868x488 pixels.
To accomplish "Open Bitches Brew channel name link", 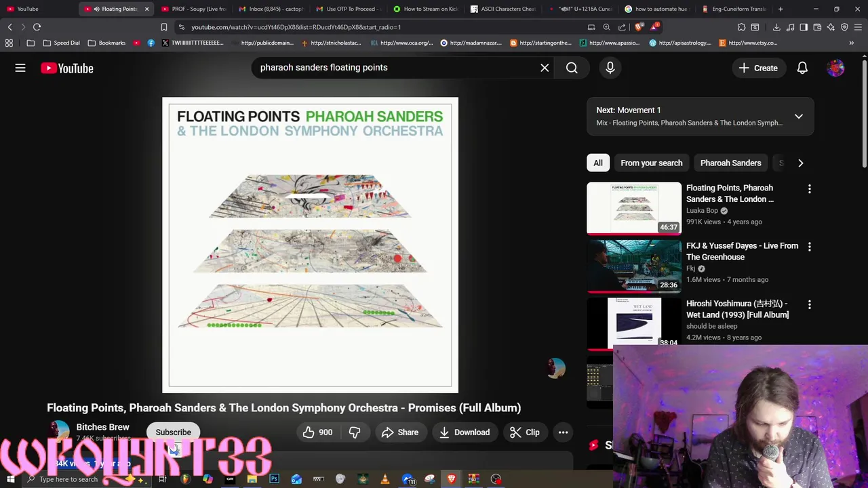I will point(102,427).
